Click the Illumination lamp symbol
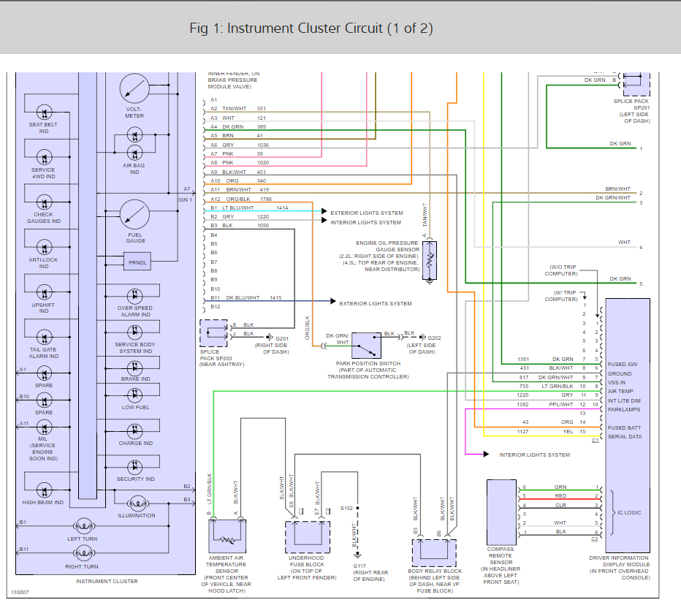The width and height of the screenshot is (681, 616). pyautogui.click(x=138, y=503)
